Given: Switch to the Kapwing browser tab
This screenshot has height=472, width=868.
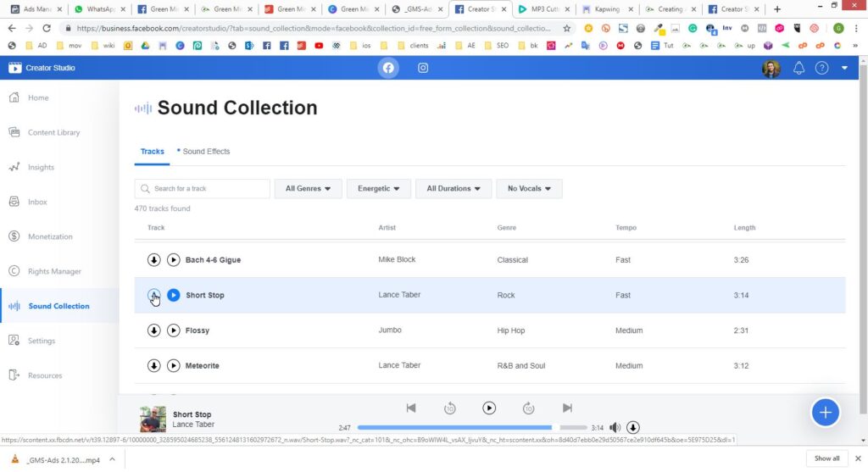Looking at the screenshot, I should click(x=607, y=8).
